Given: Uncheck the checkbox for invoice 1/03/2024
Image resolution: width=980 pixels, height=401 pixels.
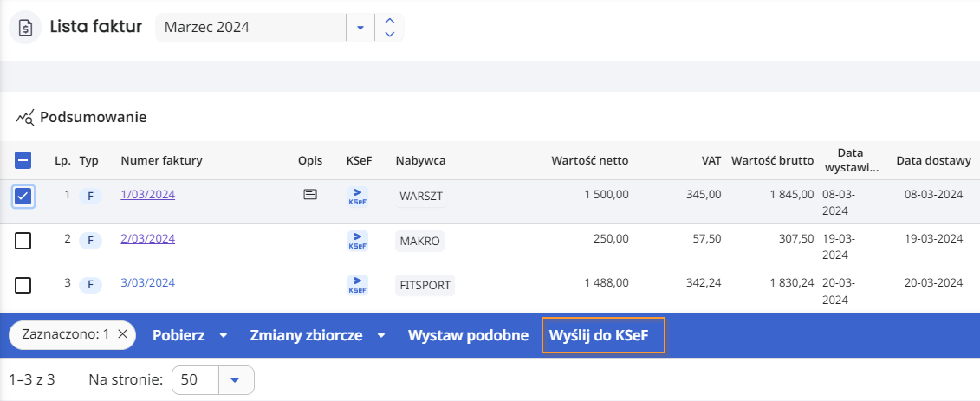Looking at the screenshot, I should [x=23, y=196].
